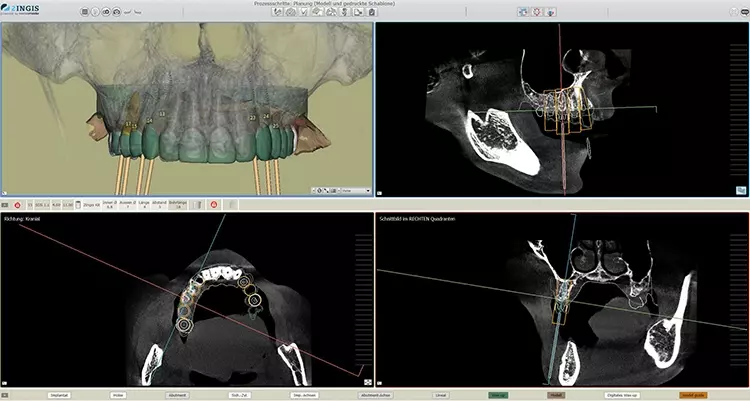Click the Abutment-Achse button
Image resolution: width=750 pixels, height=401 pixels.
point(375,395)
